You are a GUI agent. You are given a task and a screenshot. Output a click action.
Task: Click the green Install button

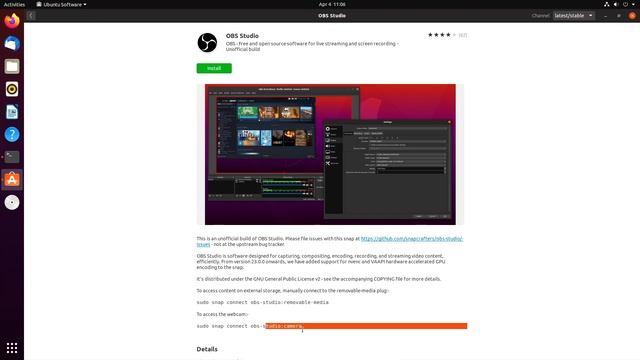coord(214,68)
